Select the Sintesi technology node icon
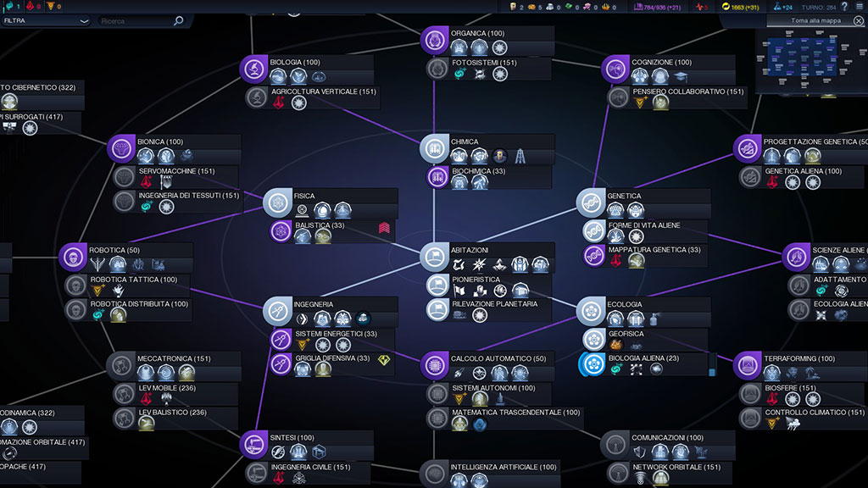Viewport: 868px width, 488px height. [x=253, y=444]
